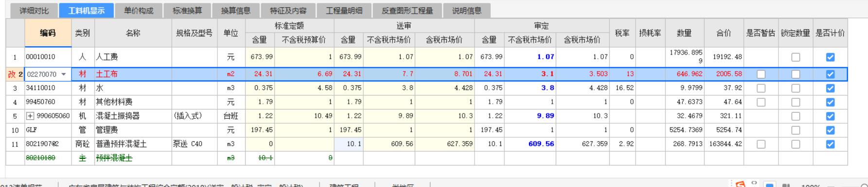
Task: Click the 编码 column header
Action: tap(48, 33)
